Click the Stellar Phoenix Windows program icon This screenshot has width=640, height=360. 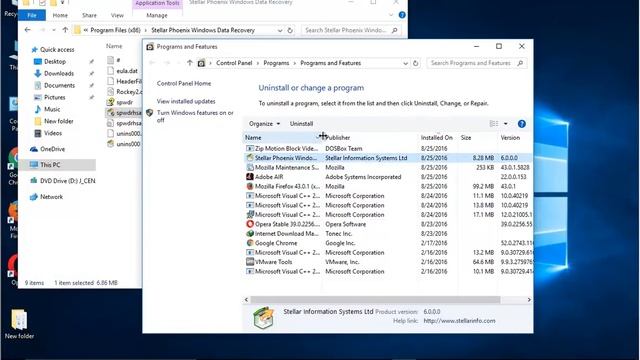pyautogui.click(x=250, y=158)
